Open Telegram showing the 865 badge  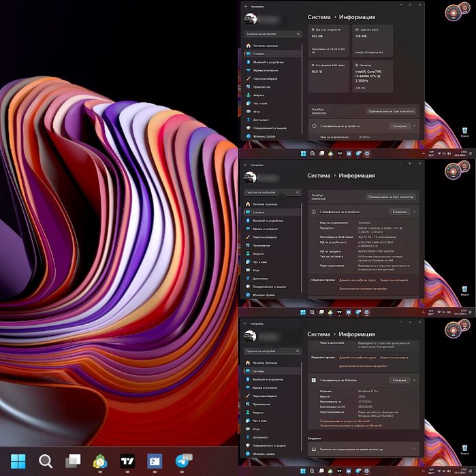[x=183, y=461]
